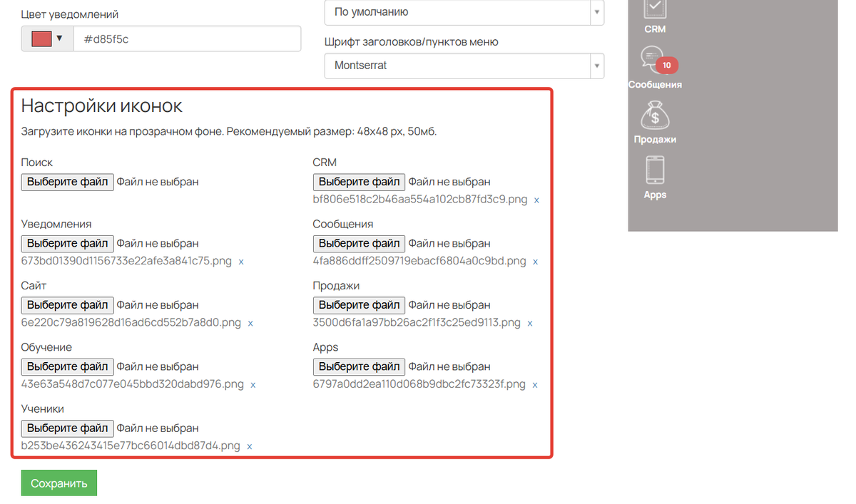Click file name 43e63a548d7c077e045bbd320dabd976.png
Image resolution: width=856 pixels, height=504 pixels.
point(133,384)
